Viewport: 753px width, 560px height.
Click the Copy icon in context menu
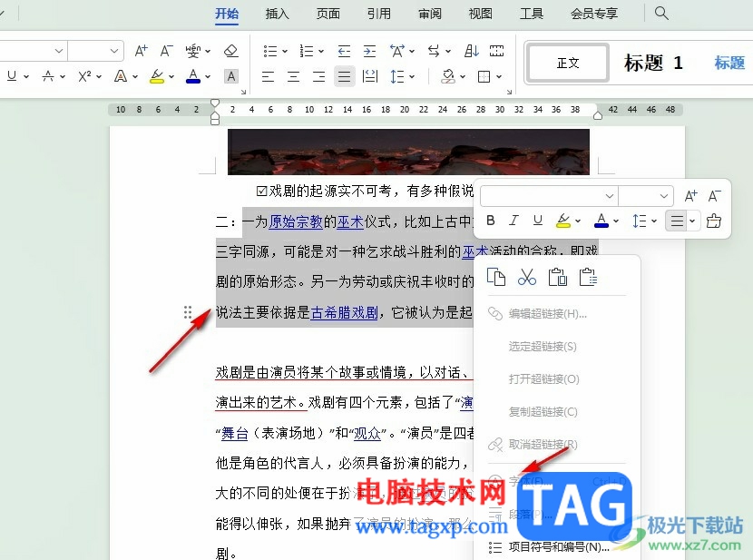tap(496, 277)
